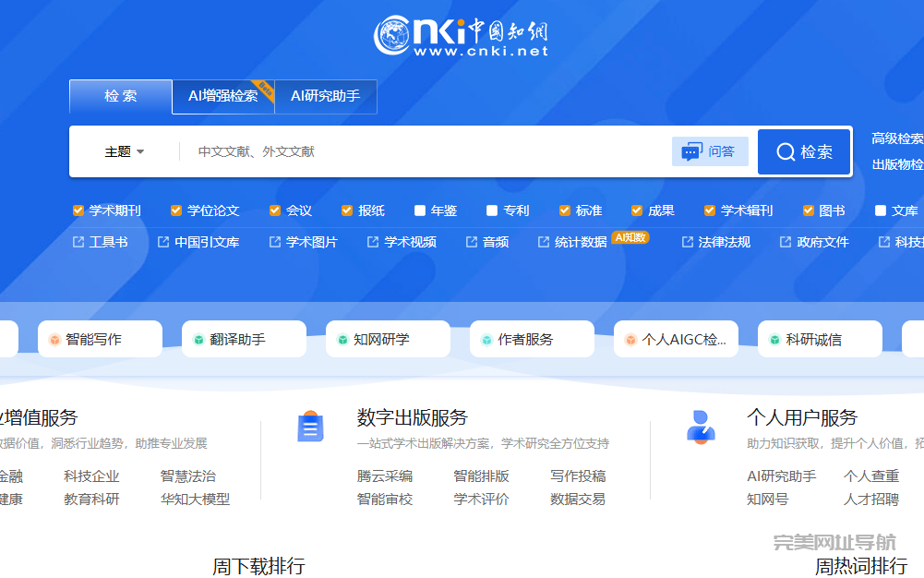The image size is (924, 578).
Task: Open the 法律法规 external link icon
Action: click(x=687, y=242)
